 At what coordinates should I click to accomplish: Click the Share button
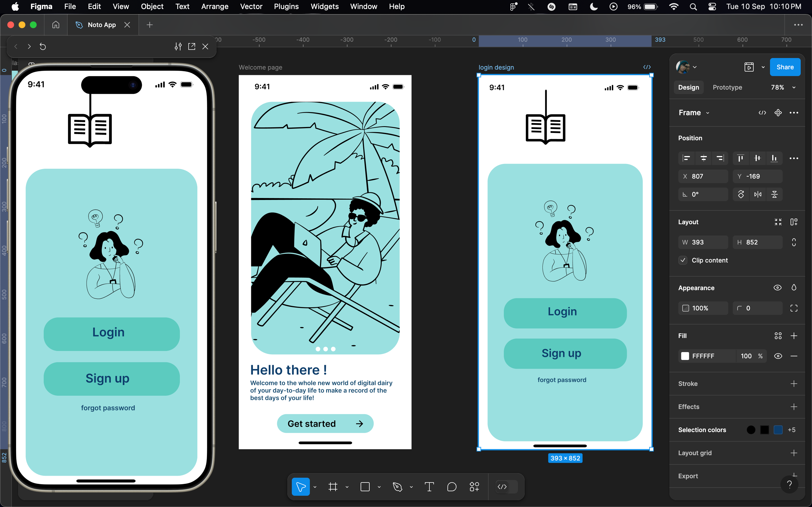[x=785, y=67]
